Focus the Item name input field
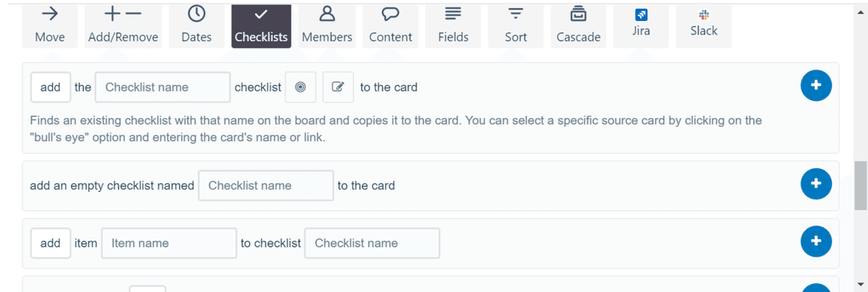Screen dimensions: 868x292 [x=169, y=243]
